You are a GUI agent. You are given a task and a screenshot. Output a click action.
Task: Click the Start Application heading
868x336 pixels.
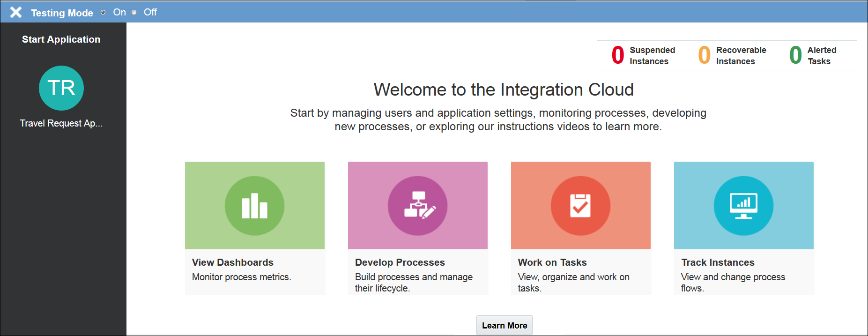click(61, 39)
